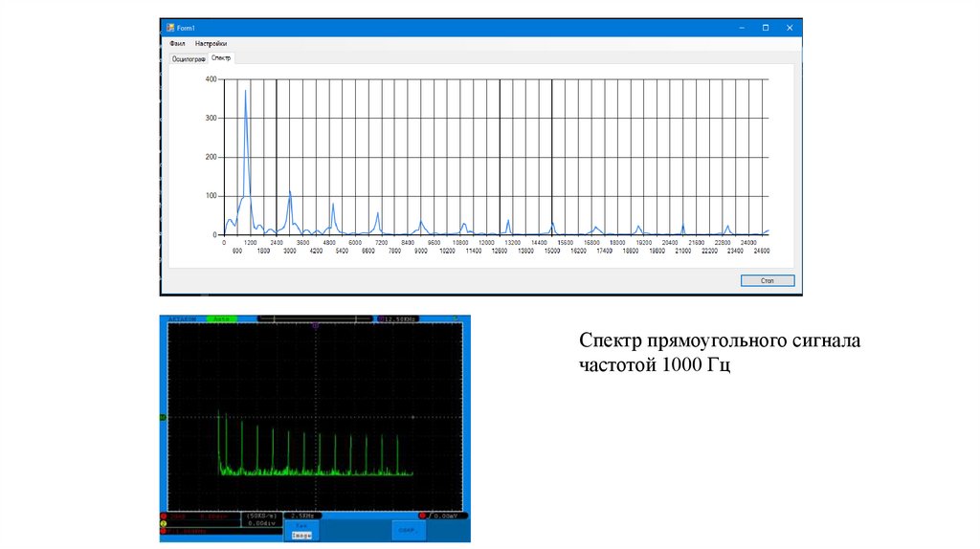Maximize the Form1 window
Viewport: 980px width, 549px height.
pyautogui.click(x=765, y=28)
